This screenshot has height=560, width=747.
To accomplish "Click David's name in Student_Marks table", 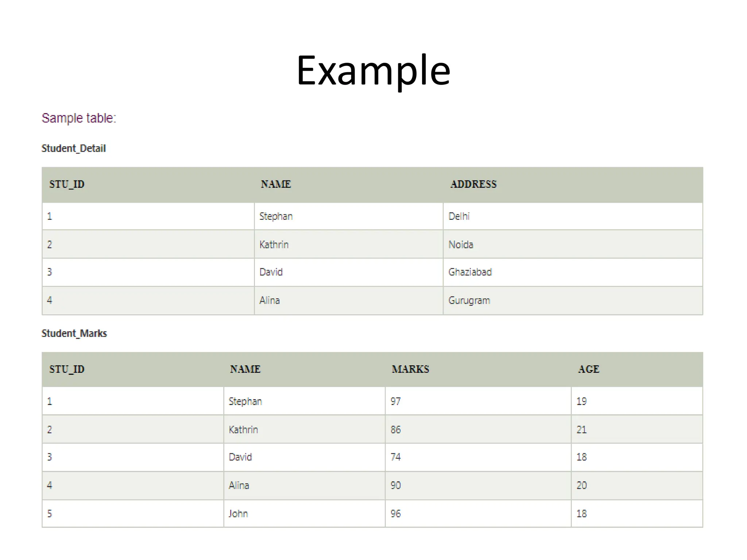I will coord(240,457).
